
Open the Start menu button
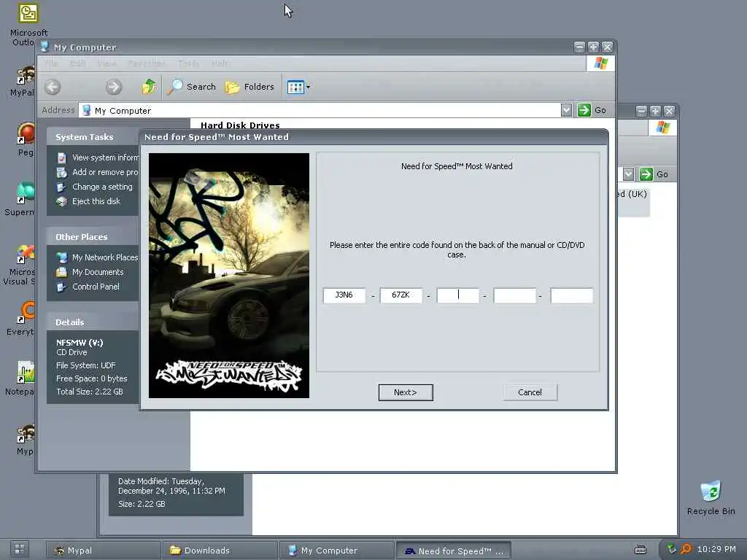20,549
